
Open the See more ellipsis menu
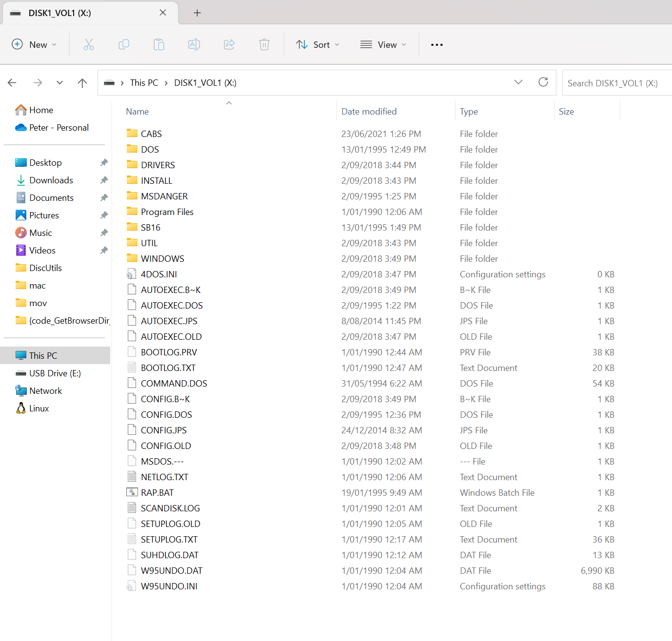(436, 44)
